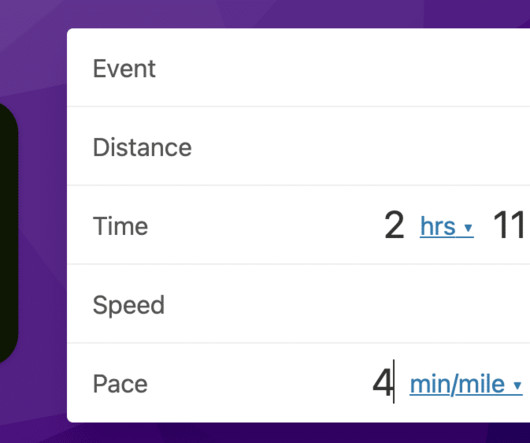Click the Pace row label
This screenshot has width=530, height=443.
[120, 384]
